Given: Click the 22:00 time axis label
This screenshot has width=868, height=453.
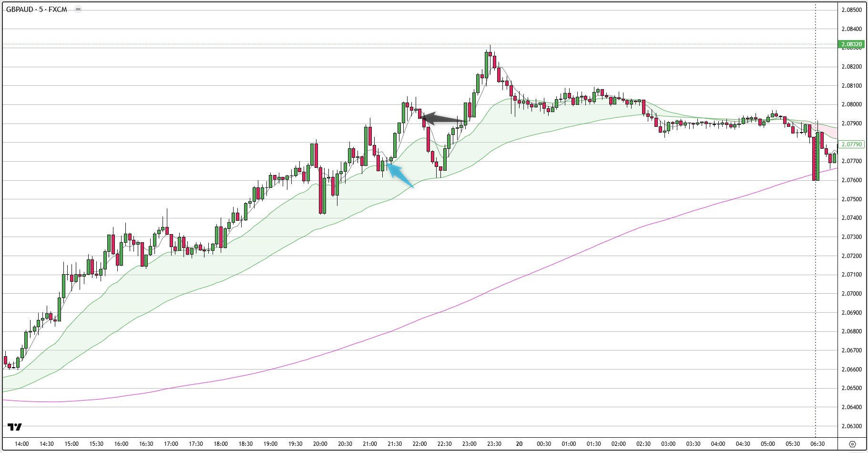Looking at the screenshot, I should (x=419, y=444).
